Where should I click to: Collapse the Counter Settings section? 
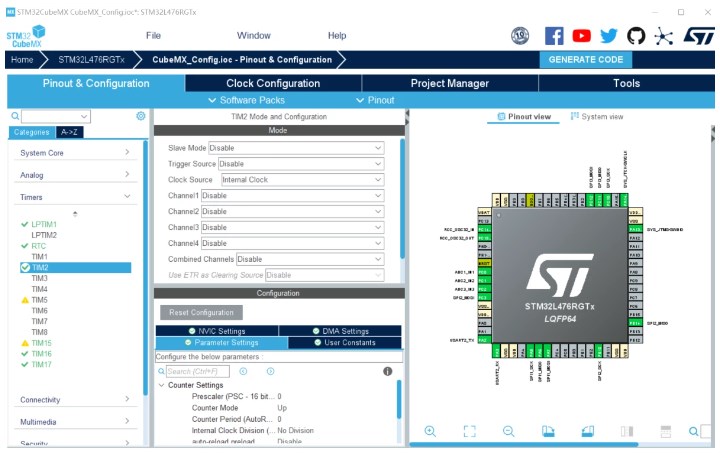pos(162,385)
